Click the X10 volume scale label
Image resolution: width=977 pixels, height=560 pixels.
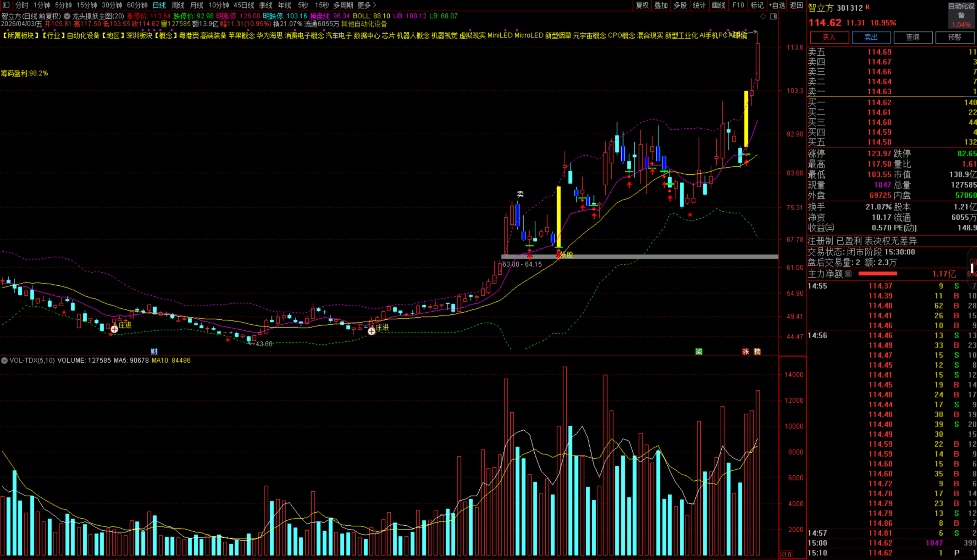click(x=785, y=555)
